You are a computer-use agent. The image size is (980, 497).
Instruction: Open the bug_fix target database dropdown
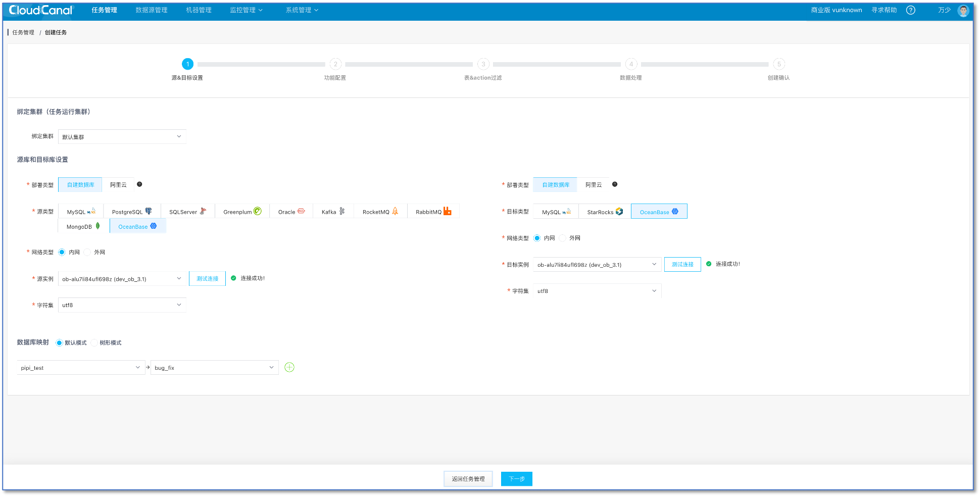214,368
